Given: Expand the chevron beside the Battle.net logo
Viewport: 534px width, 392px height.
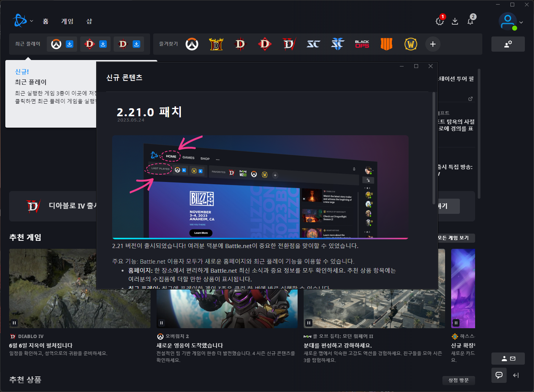Looking at the screenshot, I should click(32, 21).
